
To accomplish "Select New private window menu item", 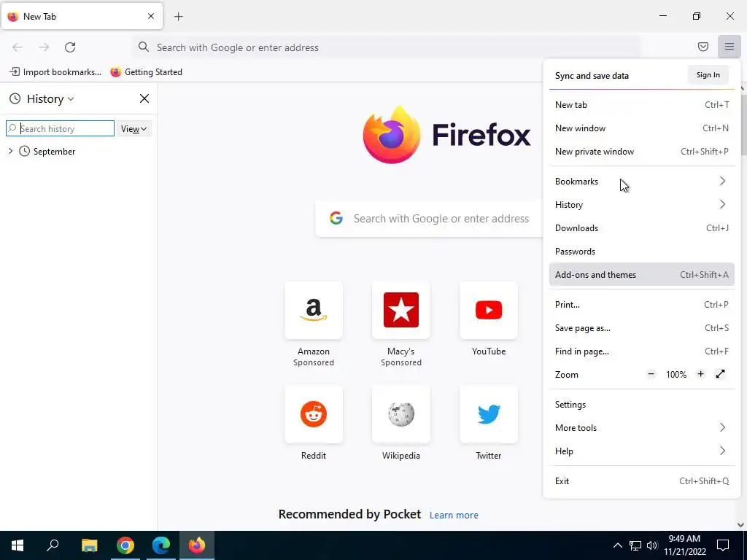I will [x=642, y=152].
